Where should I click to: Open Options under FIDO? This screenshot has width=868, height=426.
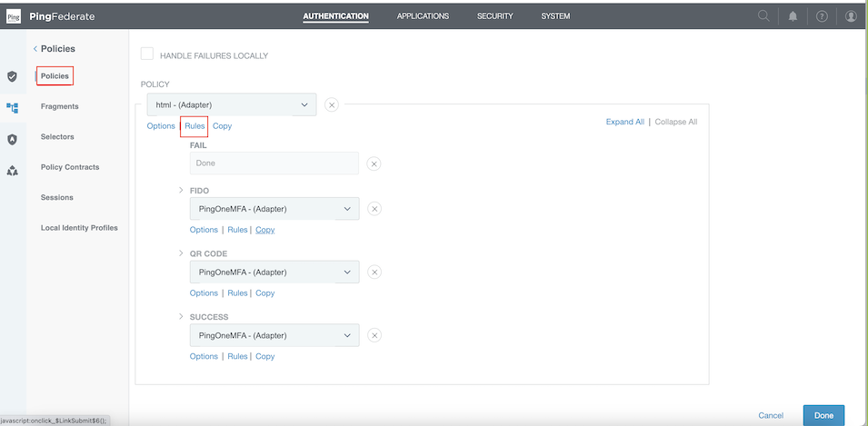(204, 230)
